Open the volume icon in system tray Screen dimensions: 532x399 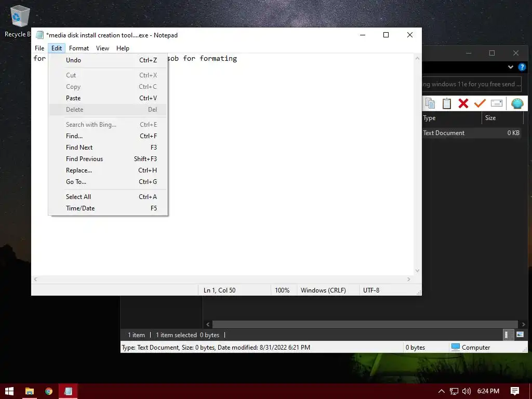point(467,391)
